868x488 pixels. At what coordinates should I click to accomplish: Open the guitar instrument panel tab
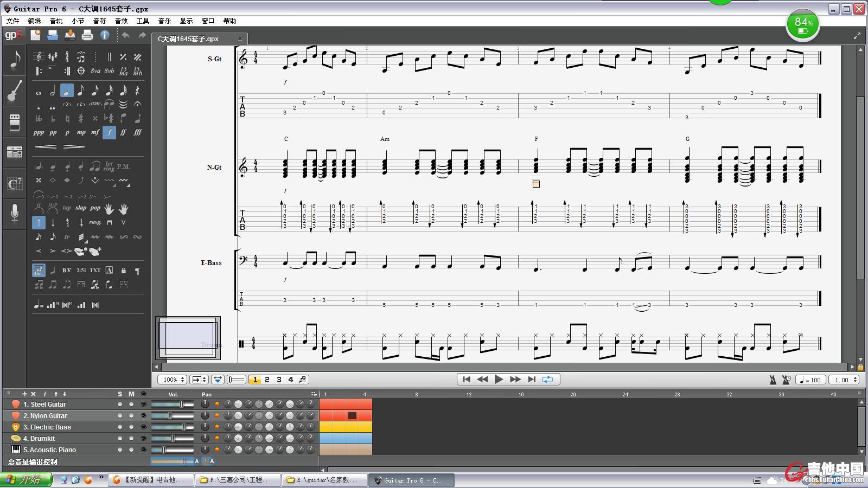coord(15,91)
